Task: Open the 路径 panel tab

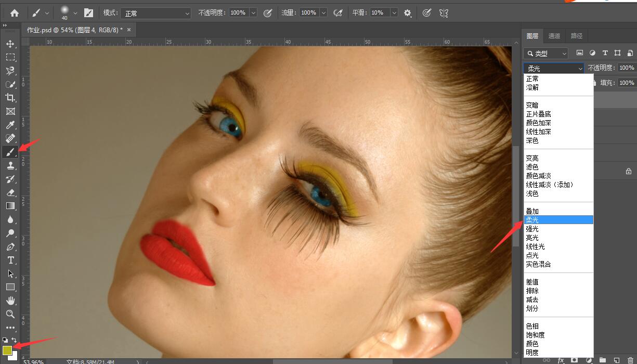Action: 577,36
